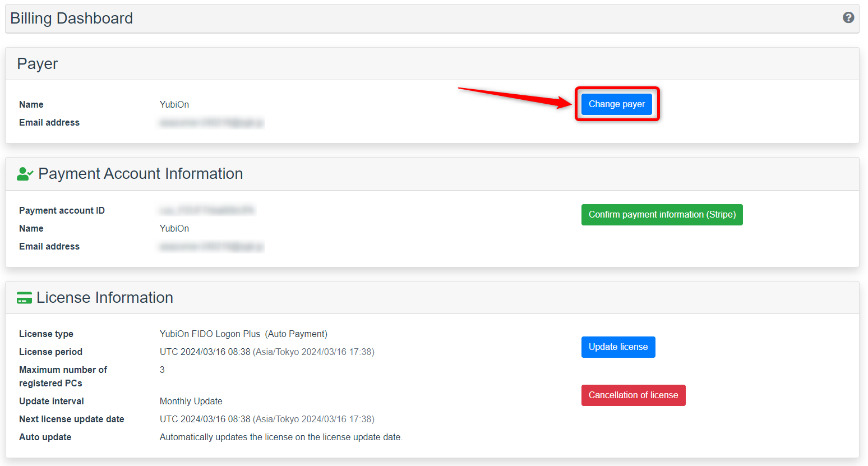868x466 pixels.
Task: Select YubiOn name in Payment Account section
Action: coord(174,229)
